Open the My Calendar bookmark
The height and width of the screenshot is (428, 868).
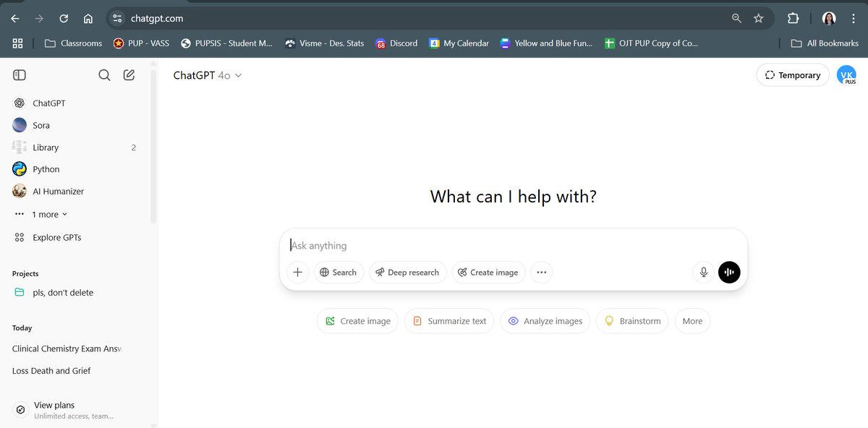pyautogui.click(x=459, y=43)
